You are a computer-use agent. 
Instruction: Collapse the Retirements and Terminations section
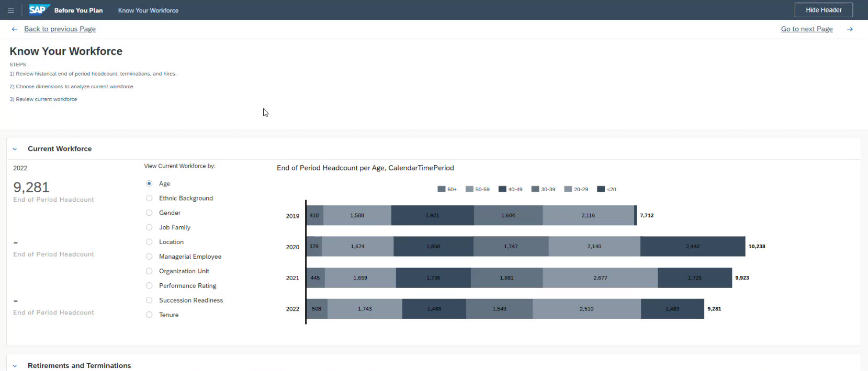(x=15, y=366)
